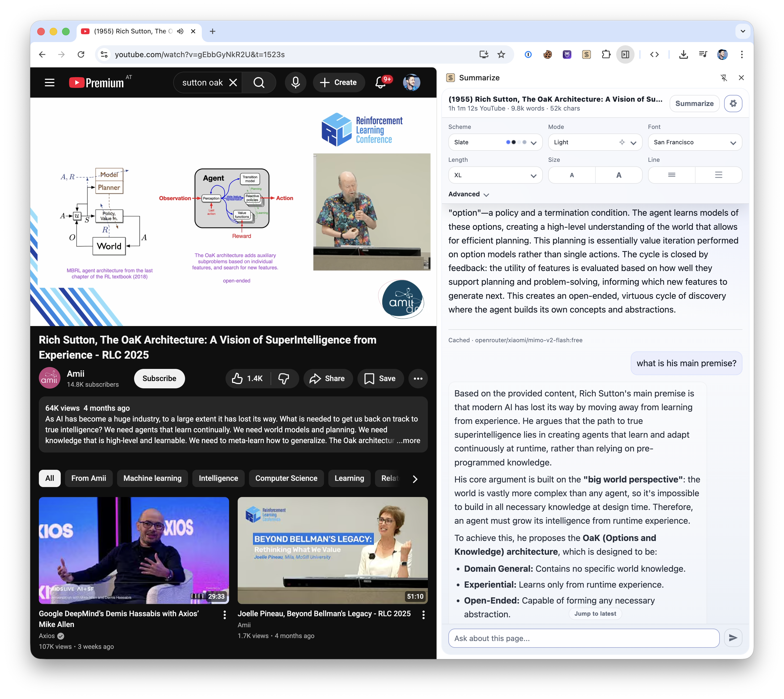Subscribe to the Amii channel
Image resolution: width=784 pixels, height=699 pixels.
click(x=159, y=378)
